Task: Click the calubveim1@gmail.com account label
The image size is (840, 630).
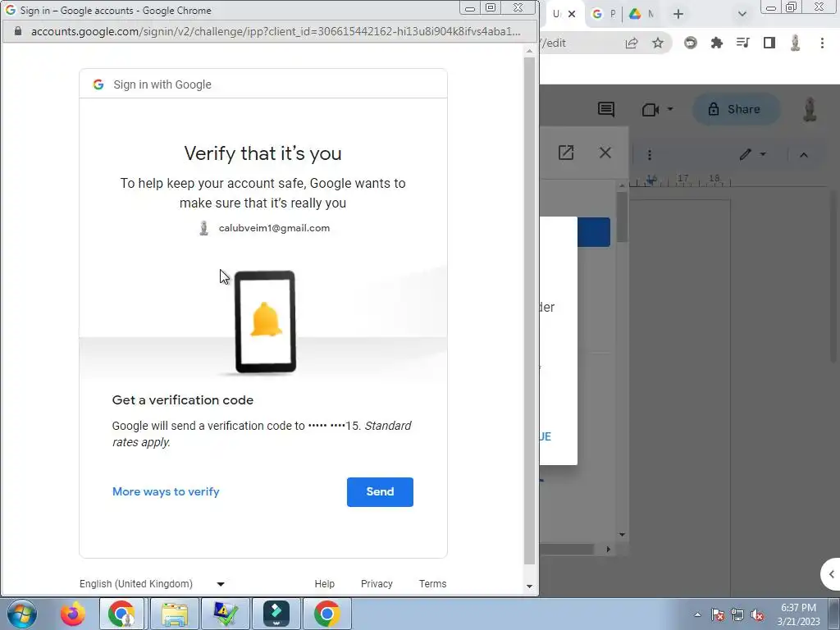Action: point(274,228)
